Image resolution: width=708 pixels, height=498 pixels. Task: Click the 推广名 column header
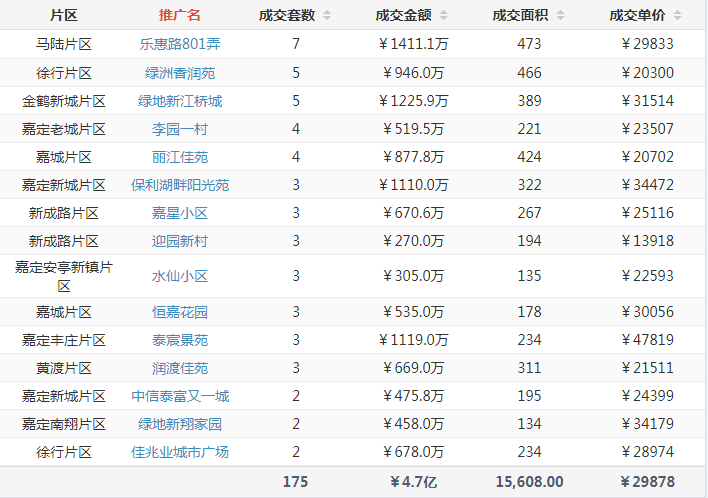click(180, 15)
